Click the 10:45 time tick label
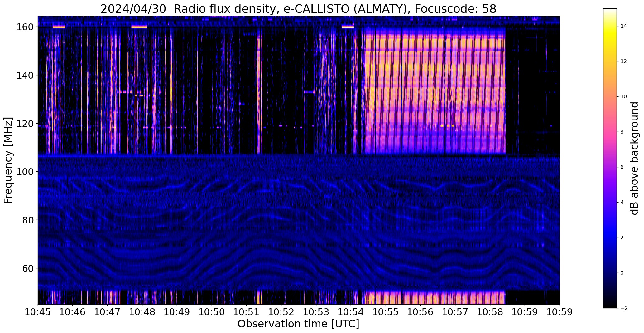644x333 pixels. [38, 312]
